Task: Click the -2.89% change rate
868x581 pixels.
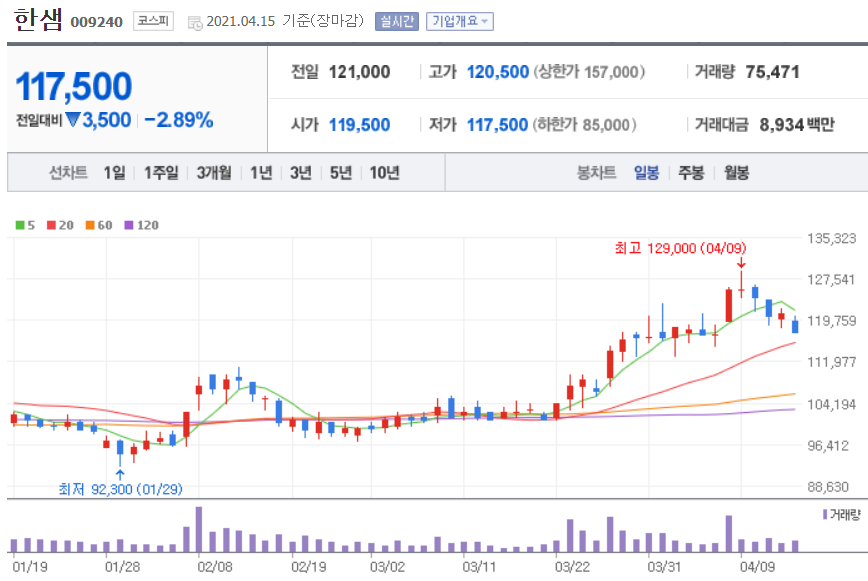Action: coord(179,120)
